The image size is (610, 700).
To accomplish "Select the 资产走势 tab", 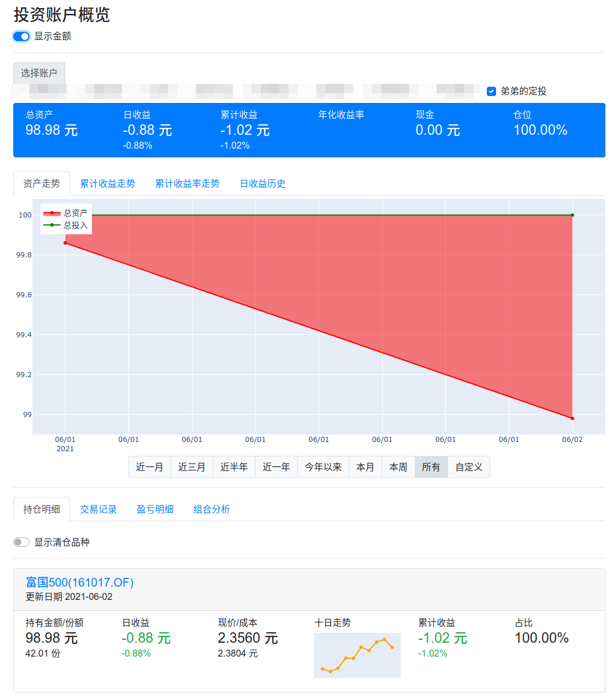I will (x=42, y=184).
